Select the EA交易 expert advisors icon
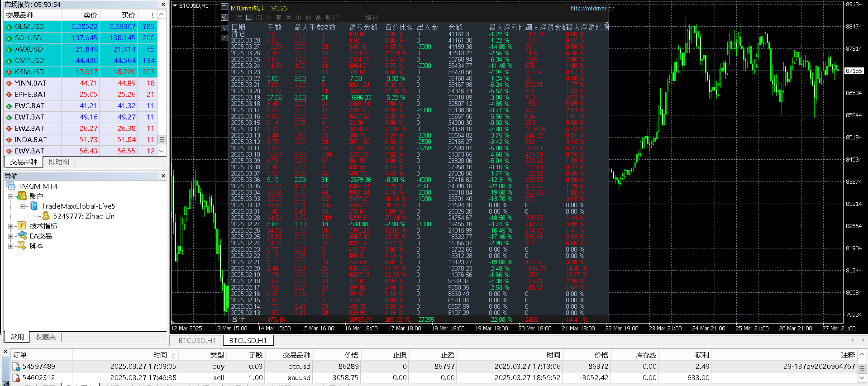This screenshot has width=868, height=386. point(22,235)
